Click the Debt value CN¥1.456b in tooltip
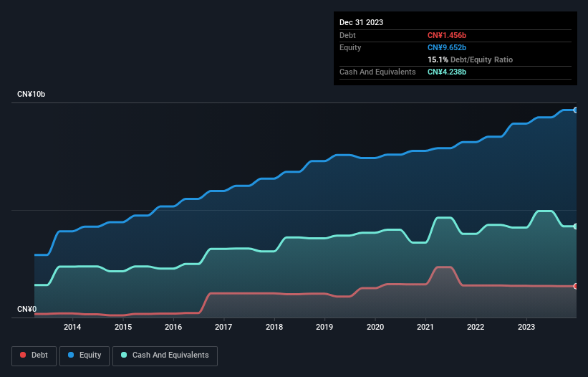This screenshot has height=377, width=588. (x=447, y=35)
